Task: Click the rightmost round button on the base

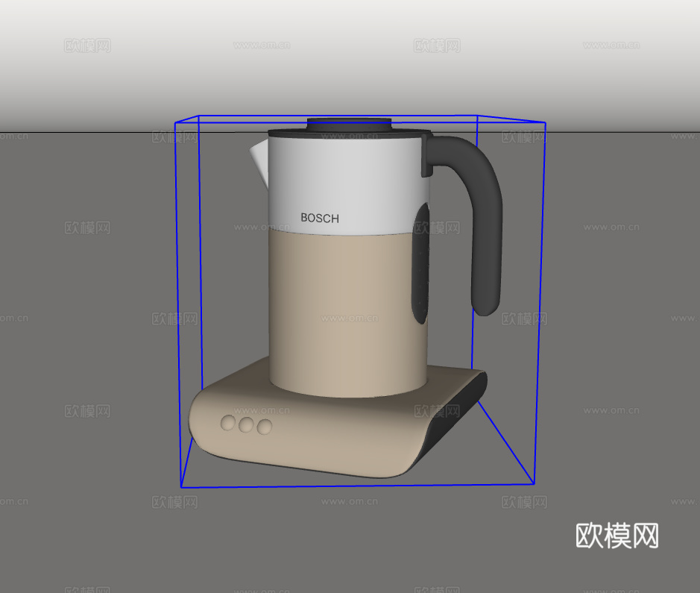Action: coord(265,427)
